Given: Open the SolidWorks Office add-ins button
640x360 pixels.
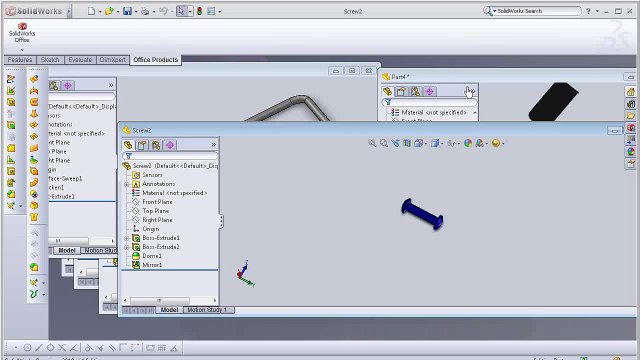Looking at the screenshot, I should point(22,33).
